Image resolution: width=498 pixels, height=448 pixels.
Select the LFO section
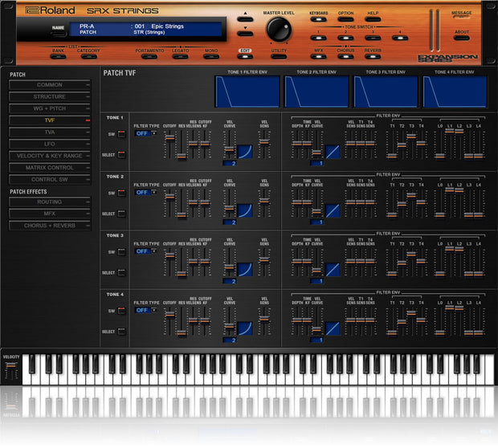tap(50, 145)
